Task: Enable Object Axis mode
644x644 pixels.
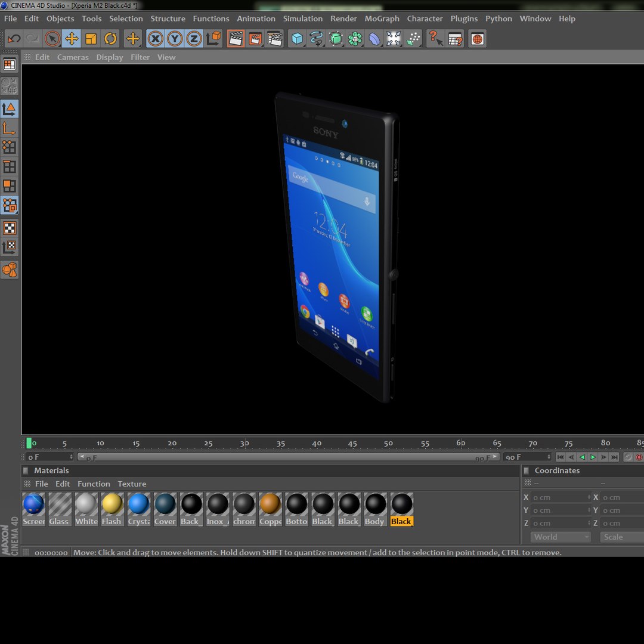Action: tap(10, 129)
